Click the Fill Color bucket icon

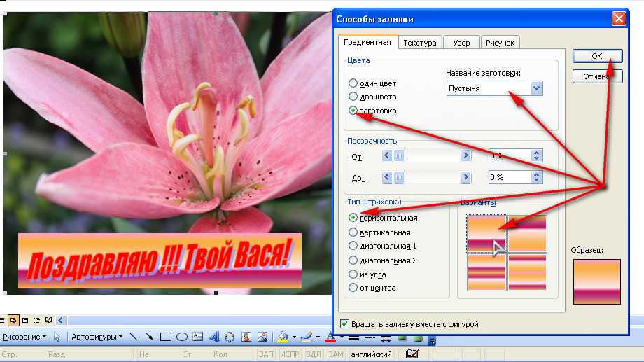[x=283, y=337]
